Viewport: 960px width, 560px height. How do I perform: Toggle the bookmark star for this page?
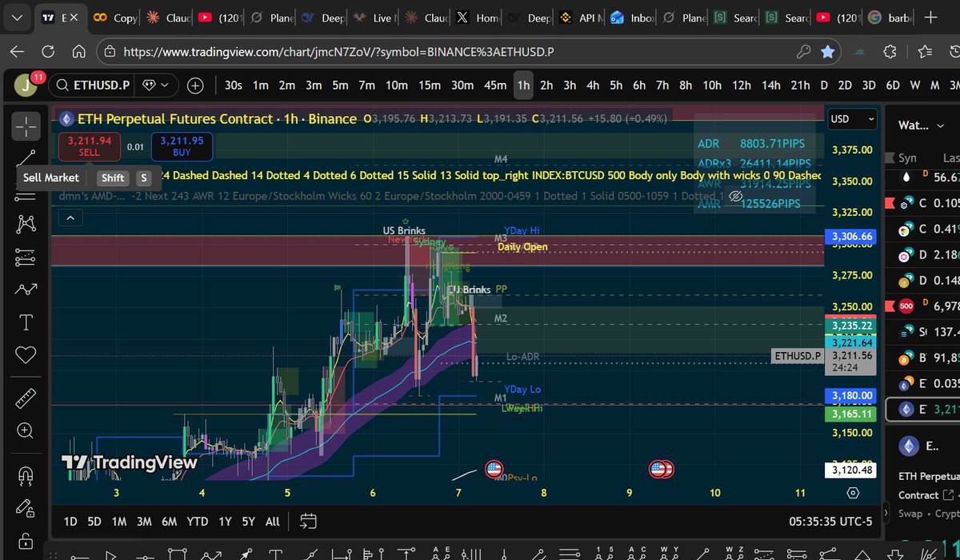[x=828, y=52]
